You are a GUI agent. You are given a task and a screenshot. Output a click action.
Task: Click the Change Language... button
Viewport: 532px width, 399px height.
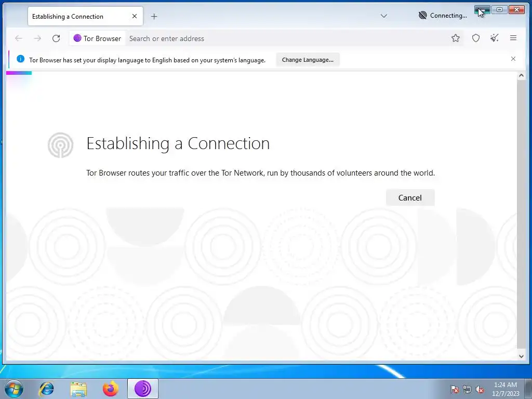coord(308,60)
